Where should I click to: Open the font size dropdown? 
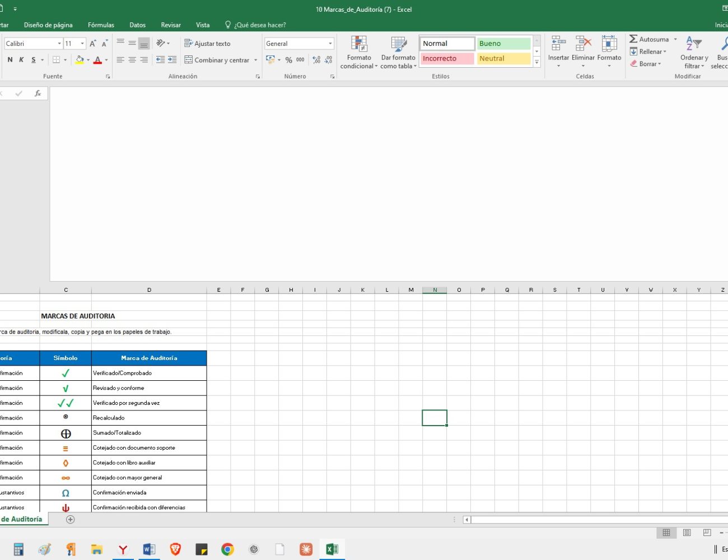[82, 43]
